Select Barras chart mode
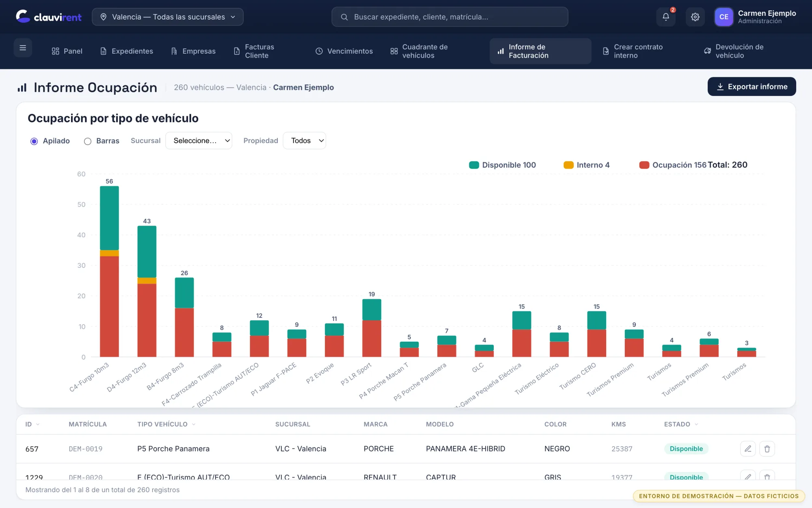Image resolution: width=812 pixels, height=508 pixels. [87, 141]
